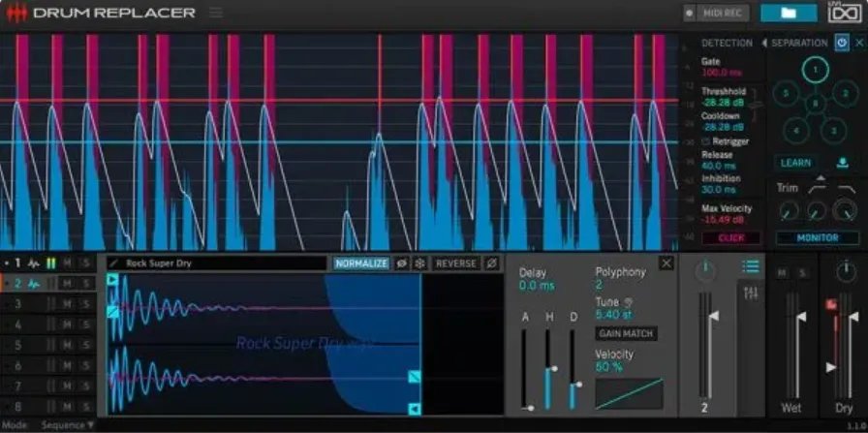The image size is (868, 433).
Task: Enable the Retrigger checkbox
Action: [x=706, y=141]
